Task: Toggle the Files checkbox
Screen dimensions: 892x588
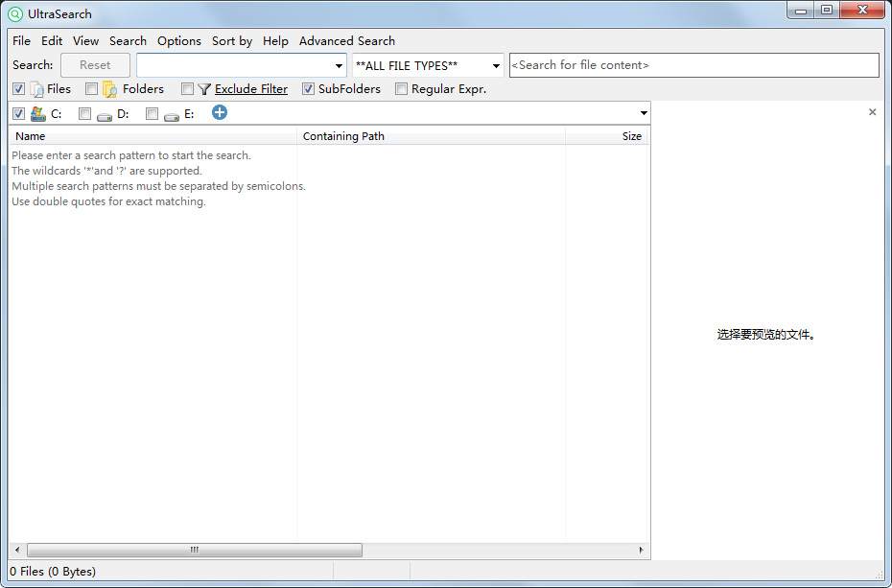Action: pos(19,89)
